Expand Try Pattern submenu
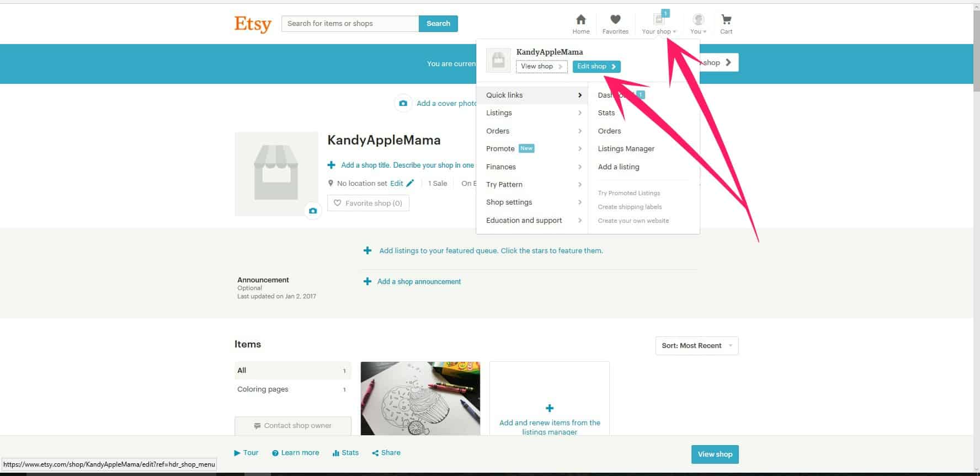This screenshot has height=476, width=980. (x=532, y=184)
